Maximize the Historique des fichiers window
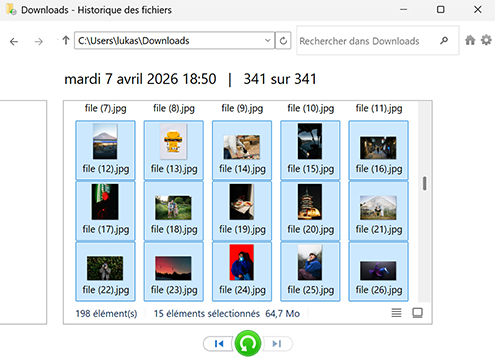The width and height of the screenshot is (495, 360). point(441,9)
